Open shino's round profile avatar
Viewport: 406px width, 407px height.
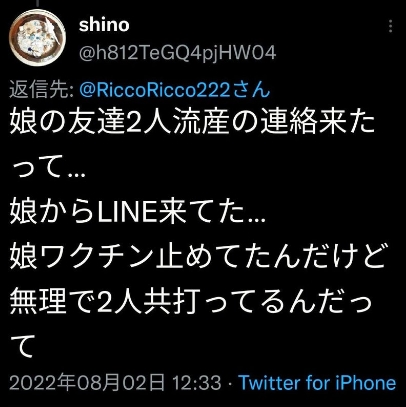click(x=38, y=37)
